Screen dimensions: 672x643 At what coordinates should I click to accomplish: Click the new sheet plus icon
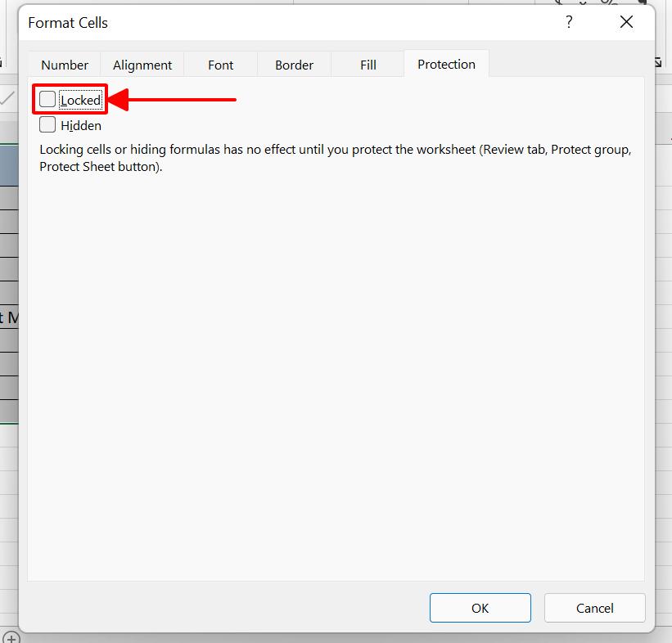coord(11,637)
